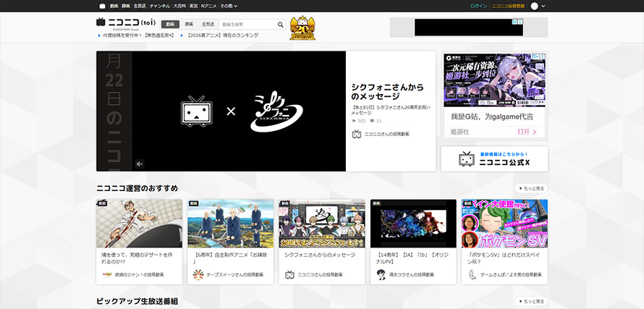Open the ポケモンSV video thumbnail
The height and width of the screenshot is (309, 644).
point(504,224)
